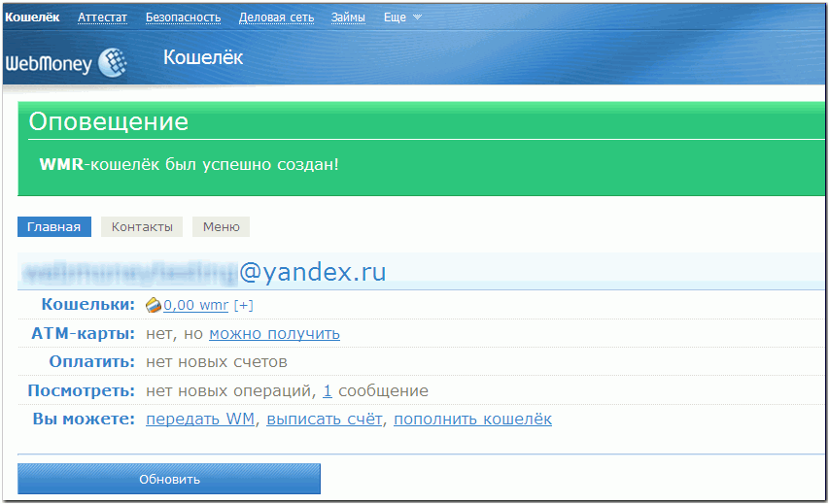Click the WMR-кошелёк был успешно создан message
Screen dimensions: 829x504
pyautogui.click(x=189, y=164)
